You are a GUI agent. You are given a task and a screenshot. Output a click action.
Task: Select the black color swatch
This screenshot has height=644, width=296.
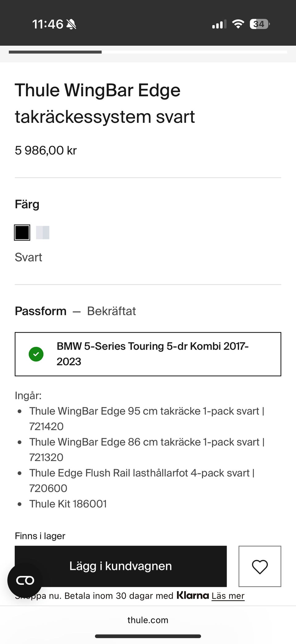22,233
